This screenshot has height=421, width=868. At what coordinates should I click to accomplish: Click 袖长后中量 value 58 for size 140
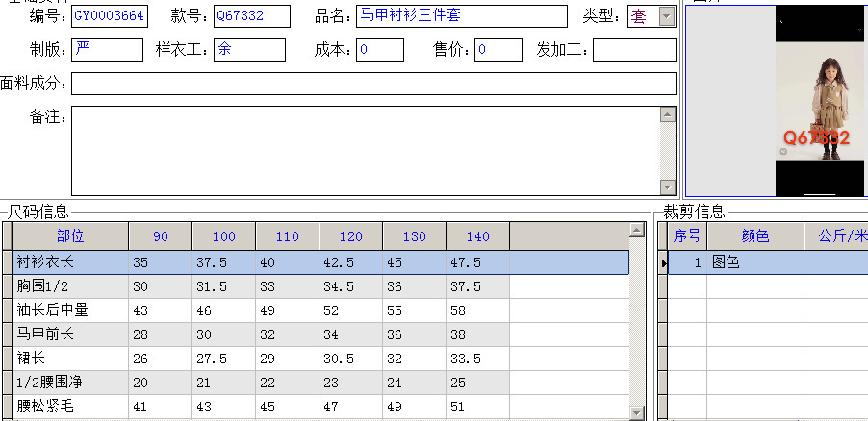tap(477, 310)
